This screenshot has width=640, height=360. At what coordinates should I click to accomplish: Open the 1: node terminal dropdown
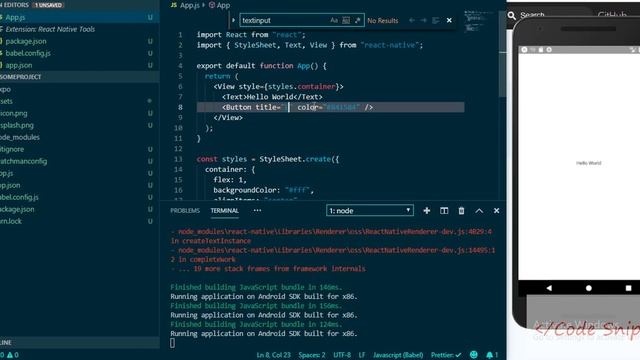pos(370,211)
